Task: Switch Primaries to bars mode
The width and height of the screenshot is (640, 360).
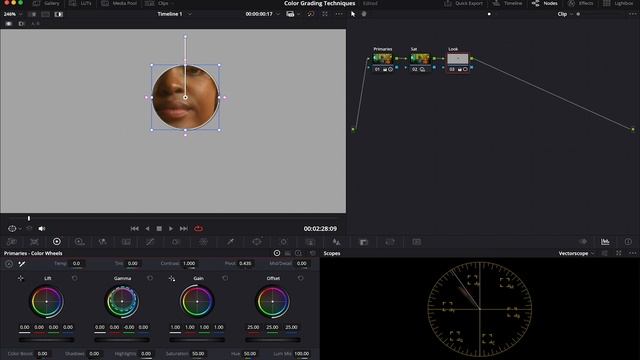Action: click(287, 253)
